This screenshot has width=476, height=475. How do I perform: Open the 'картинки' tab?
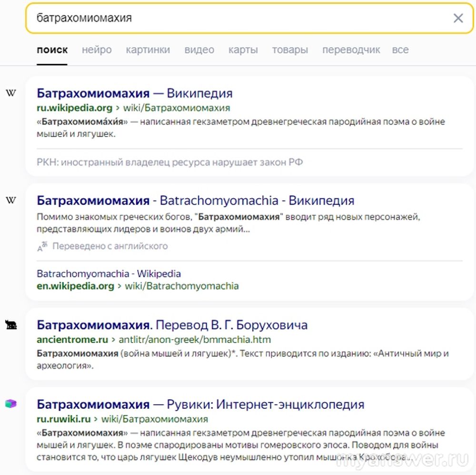pos(148,50)
